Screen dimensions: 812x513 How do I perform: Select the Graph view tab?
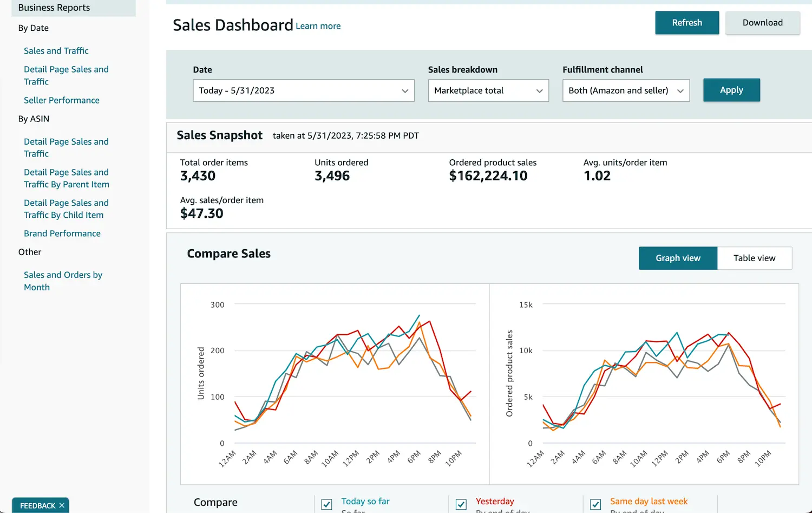pyautogui.click(x=678, y=258)
